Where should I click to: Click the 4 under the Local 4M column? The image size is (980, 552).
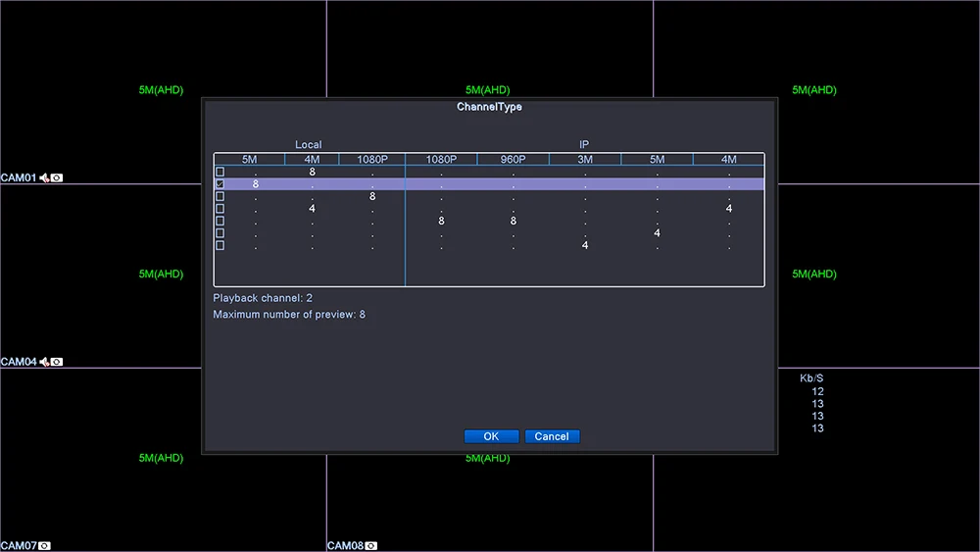[312, 209]
